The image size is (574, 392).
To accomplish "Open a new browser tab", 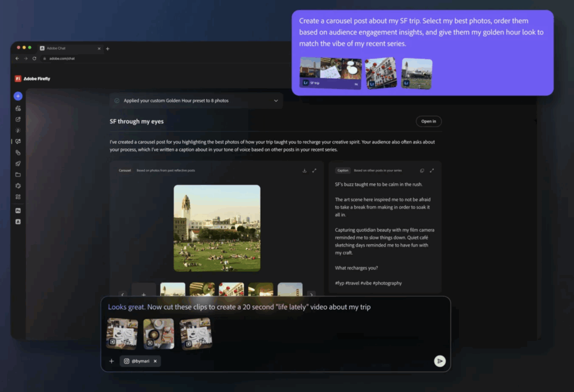I will click(x=107, y=49).
